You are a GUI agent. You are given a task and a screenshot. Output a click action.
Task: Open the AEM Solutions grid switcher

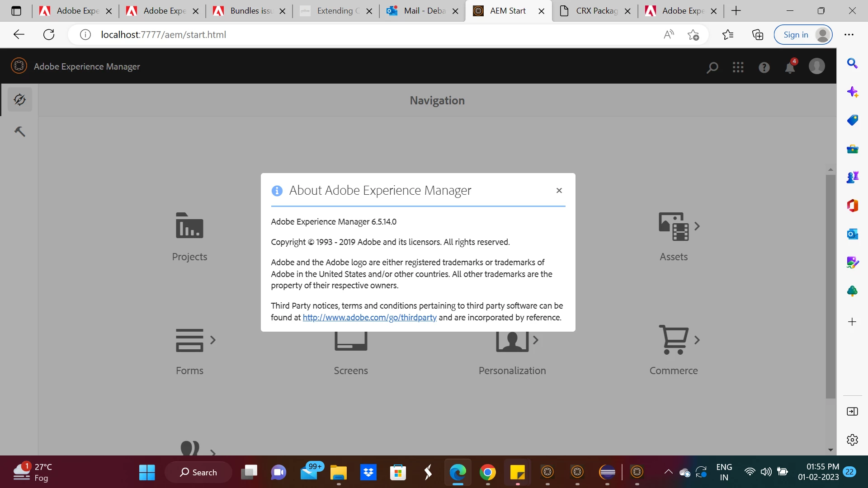[x=738, y=67]
